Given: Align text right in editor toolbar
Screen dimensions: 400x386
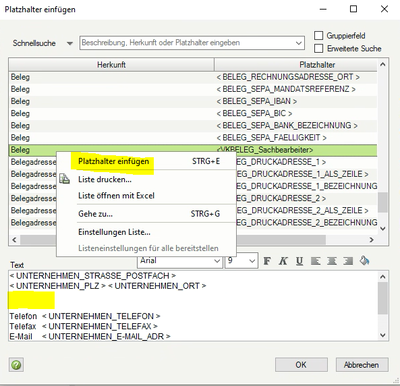Looking at the screenshot, I should [348, 261].
